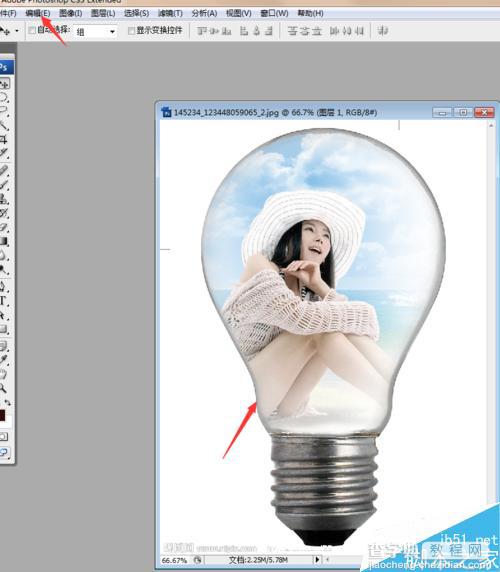Click Distribute Horizontal Centers icon
The height and width of the screenshot is (572, 500).
tap(347, 31)
